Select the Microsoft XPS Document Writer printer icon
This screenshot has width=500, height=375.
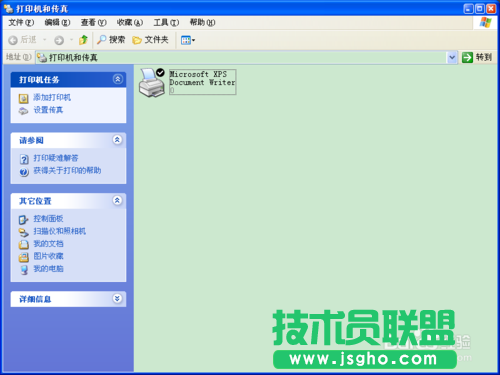152,82
